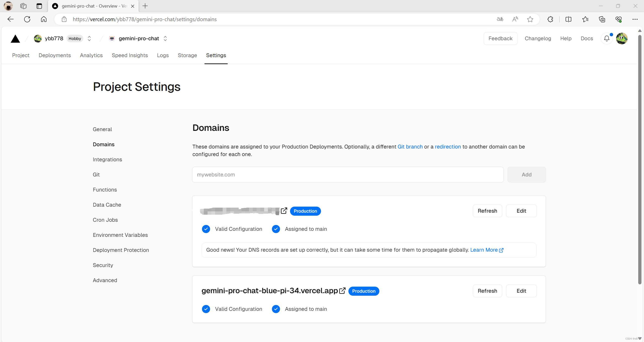Click Edit button for vercel.app domain

(x=521, y=291)
